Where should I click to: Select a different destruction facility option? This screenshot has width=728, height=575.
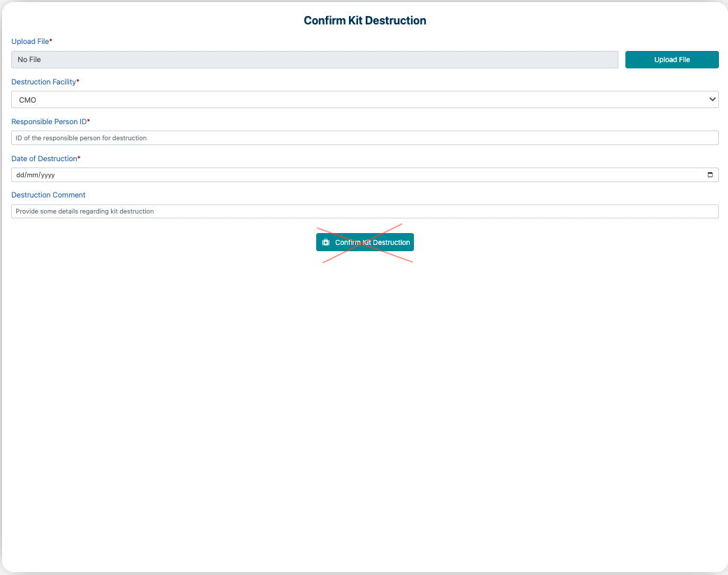364,99
